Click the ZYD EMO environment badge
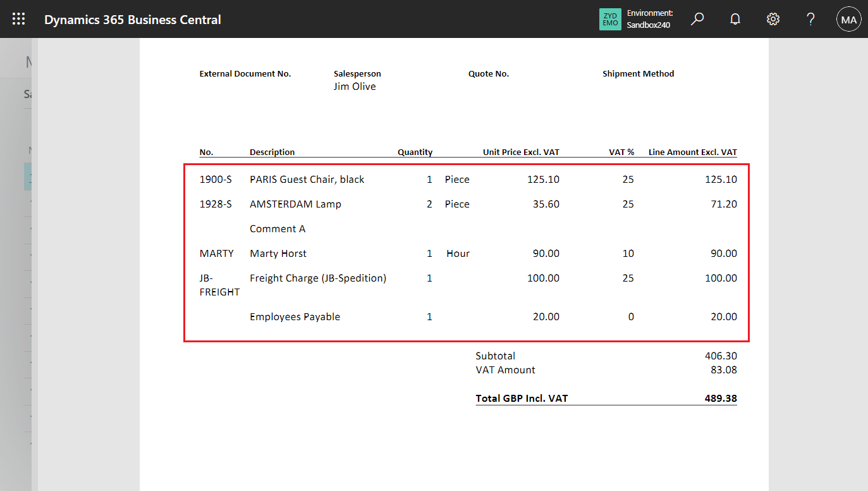The image size is (868, 491). click(609, 19)
